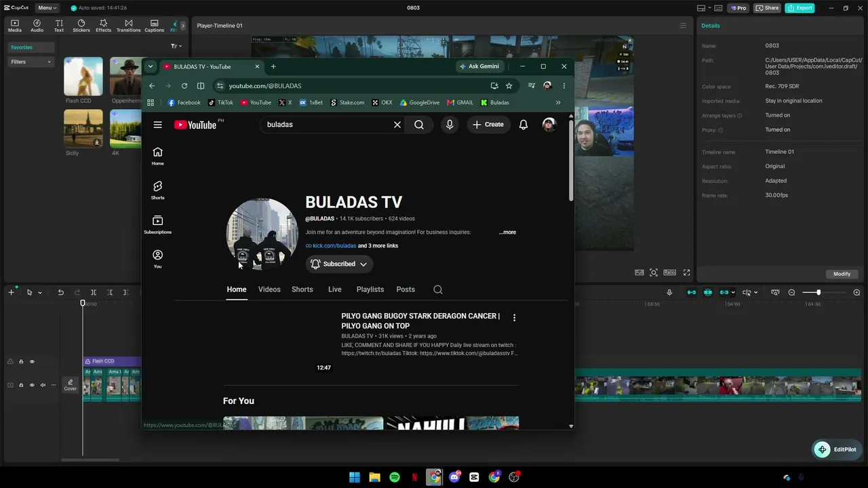Viewport: 868px width, 488px height.
Task: Search within the BULADAS TV channel
Action: [438, 289]
